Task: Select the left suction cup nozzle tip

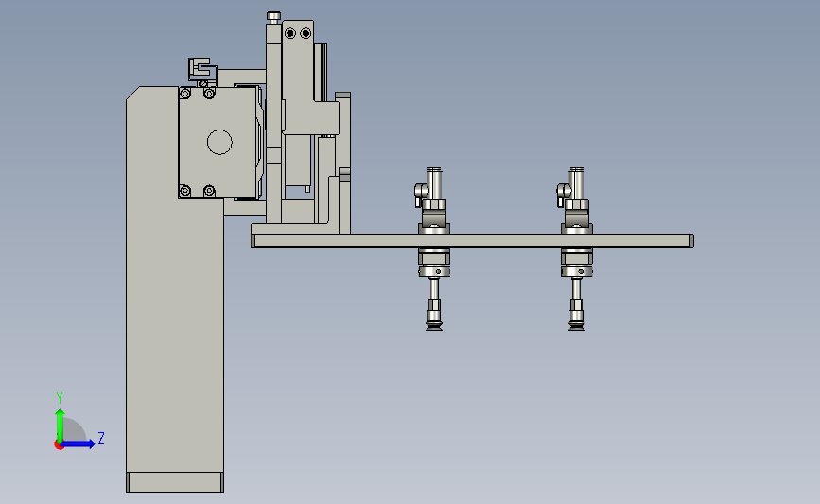Action: (433, 325)
